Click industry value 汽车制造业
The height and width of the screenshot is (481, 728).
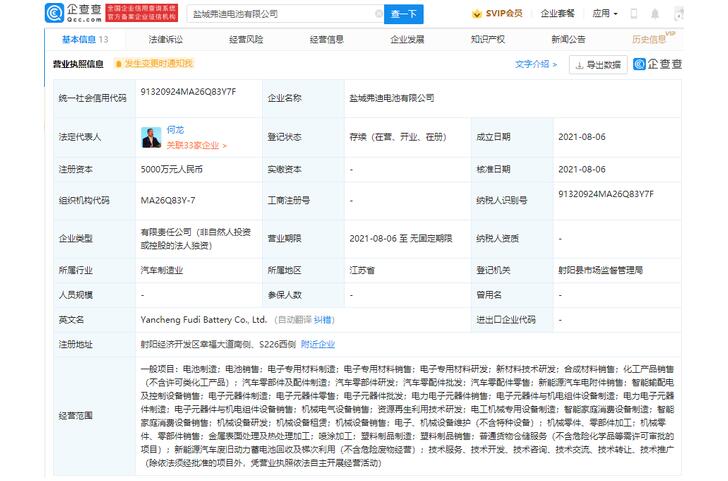click(x=162, y=270)
